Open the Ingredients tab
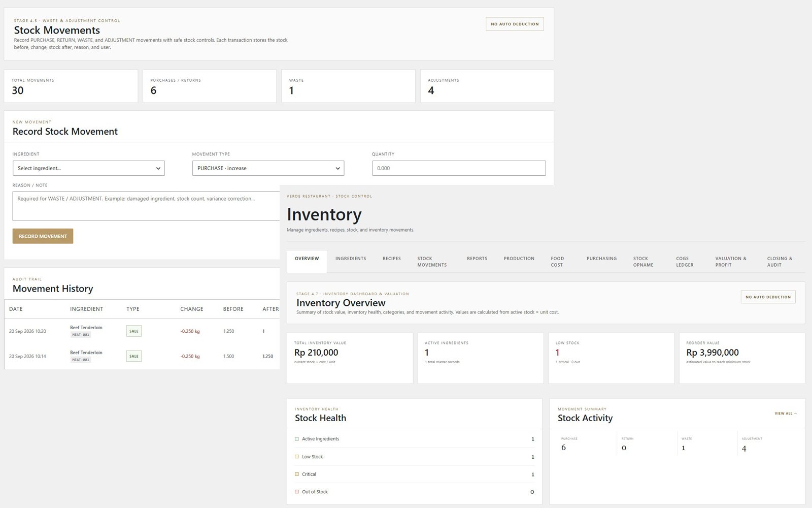This screenshot has height=508, width=812. (351, 259)
